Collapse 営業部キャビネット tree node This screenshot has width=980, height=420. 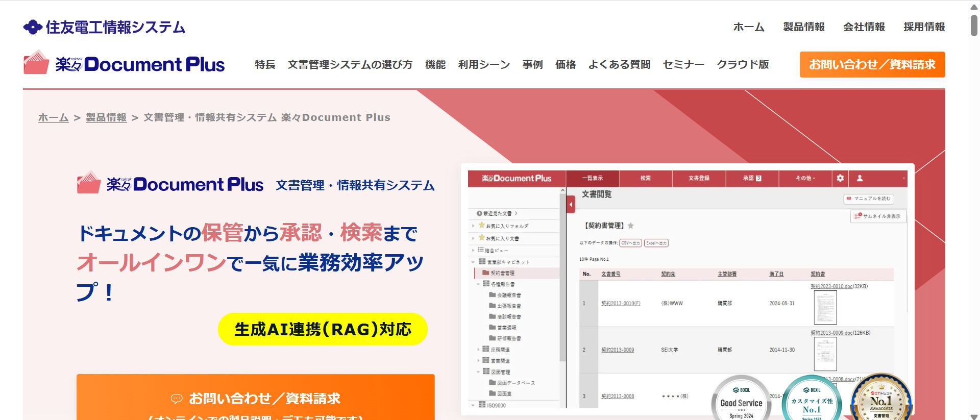tap(473, 262)
